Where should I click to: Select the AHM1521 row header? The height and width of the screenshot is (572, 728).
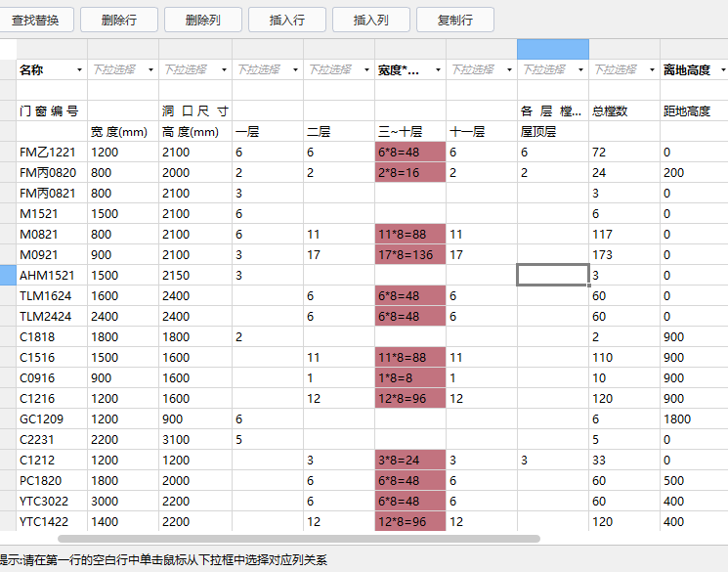click(x=8, y=275)
